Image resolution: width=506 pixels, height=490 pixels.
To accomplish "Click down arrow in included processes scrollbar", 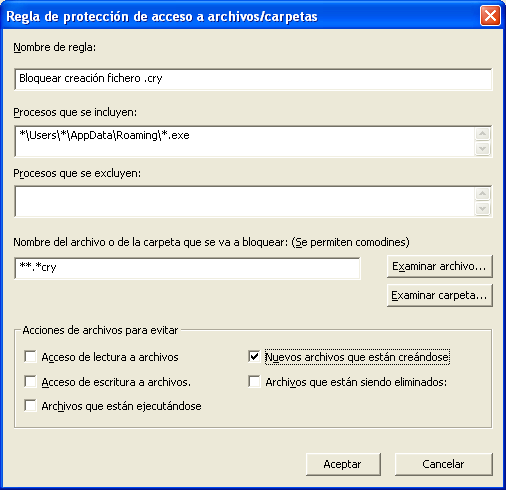I will coord(482,148).
